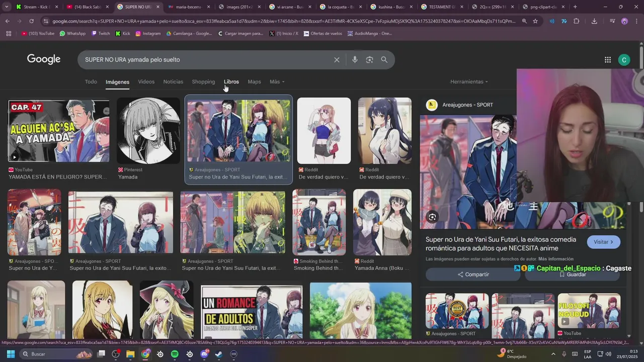This screenshot has height=362, width=644.
Task: Open the Windows Start menu
Action: click(x=11, y=354)
